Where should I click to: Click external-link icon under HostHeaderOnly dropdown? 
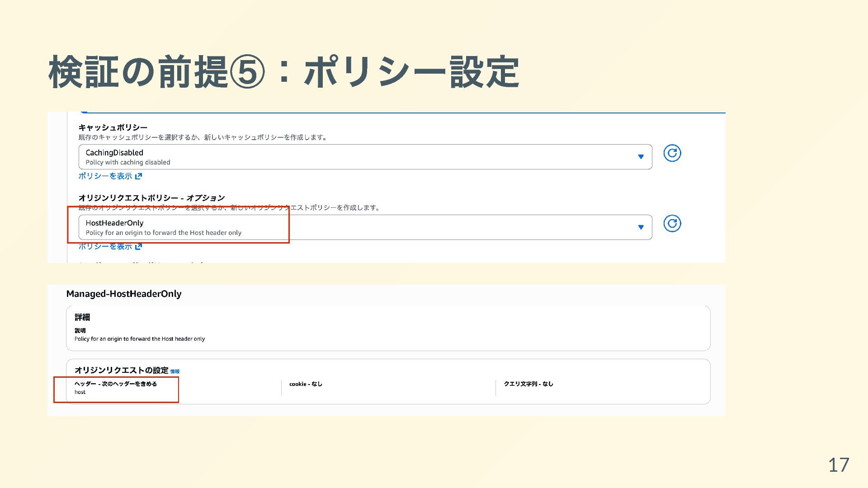pos(139,247)
